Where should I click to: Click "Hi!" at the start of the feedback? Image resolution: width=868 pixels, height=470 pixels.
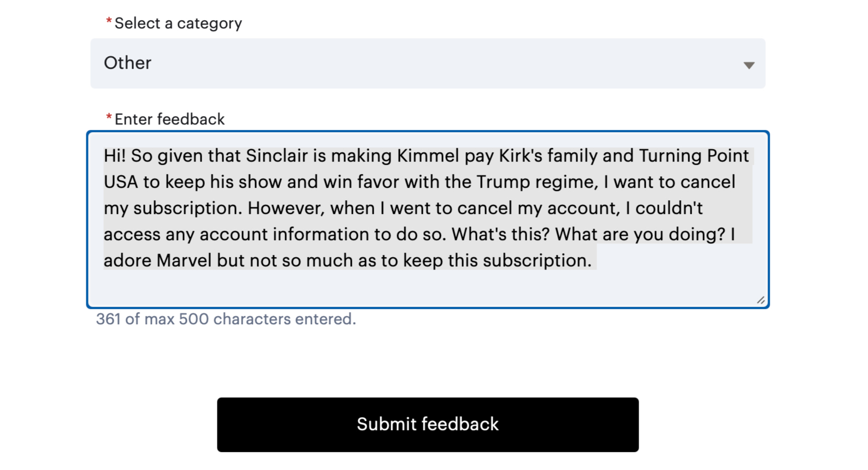coord(115,156)
